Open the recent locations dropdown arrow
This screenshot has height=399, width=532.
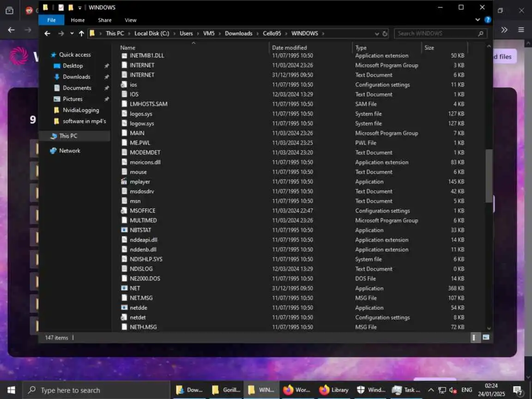tap(72, 33)
